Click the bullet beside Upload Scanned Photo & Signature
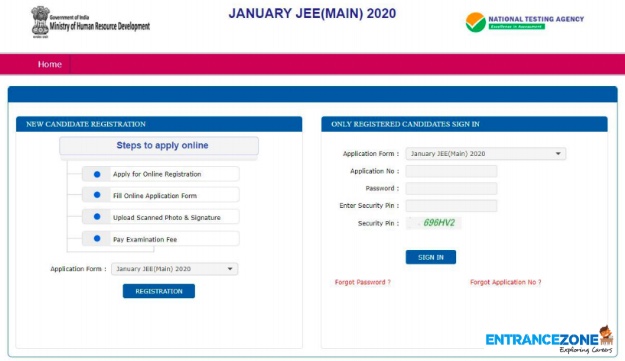The width and height of the screenshot is (625, 361). (x=97, y=217)
